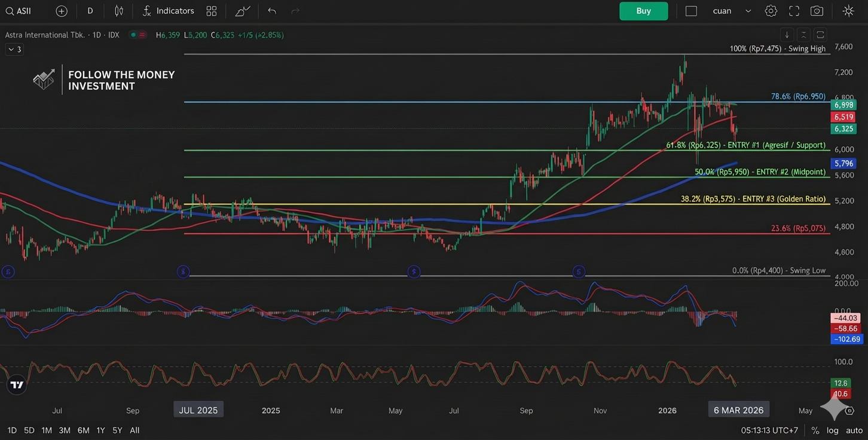Open chart settings gear icon
Image resolution: width=868 pixels, height=440 pixels.
[771, 11]
